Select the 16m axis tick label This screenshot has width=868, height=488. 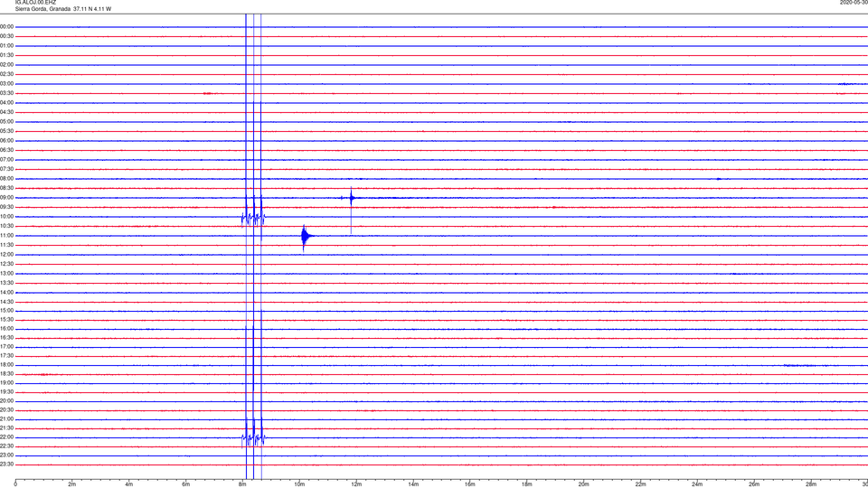click(x=470, y=484)
